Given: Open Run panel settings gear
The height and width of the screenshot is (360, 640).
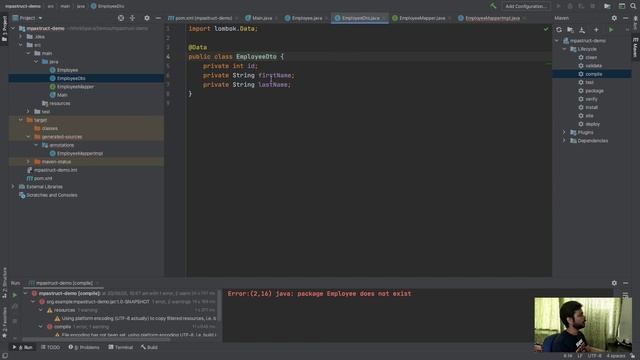Looking at the screenshot, I should (614, 283).
